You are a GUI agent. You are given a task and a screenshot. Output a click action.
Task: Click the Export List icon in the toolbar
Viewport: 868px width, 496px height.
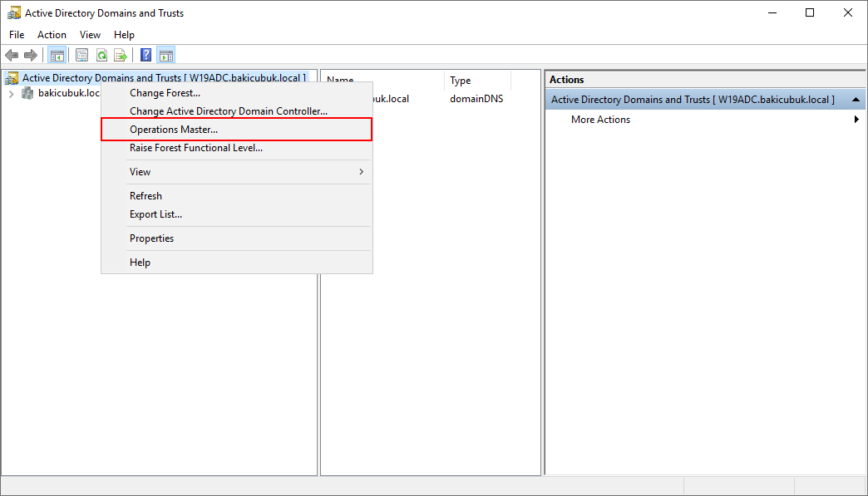tap(121, 56)
